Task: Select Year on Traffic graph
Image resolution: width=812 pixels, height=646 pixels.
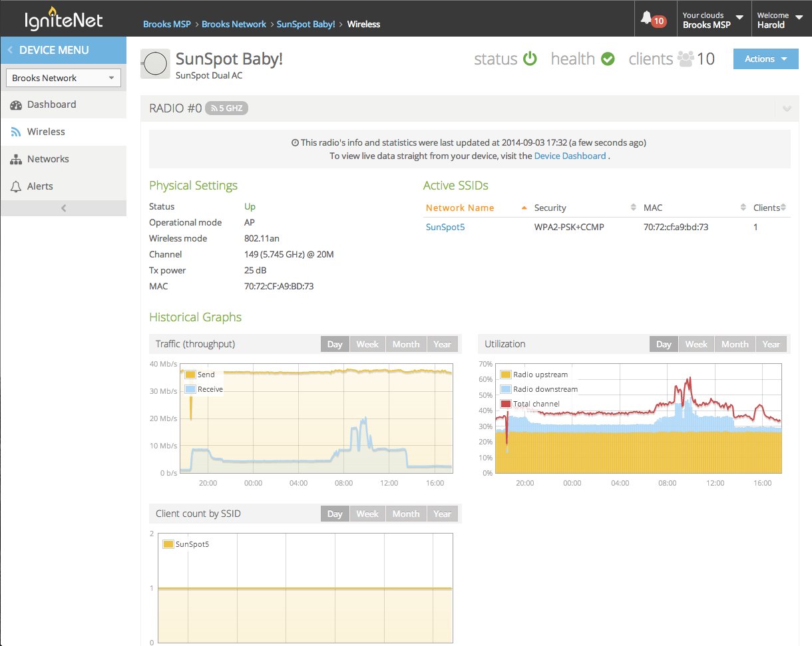Action: (x=443, y=344)
